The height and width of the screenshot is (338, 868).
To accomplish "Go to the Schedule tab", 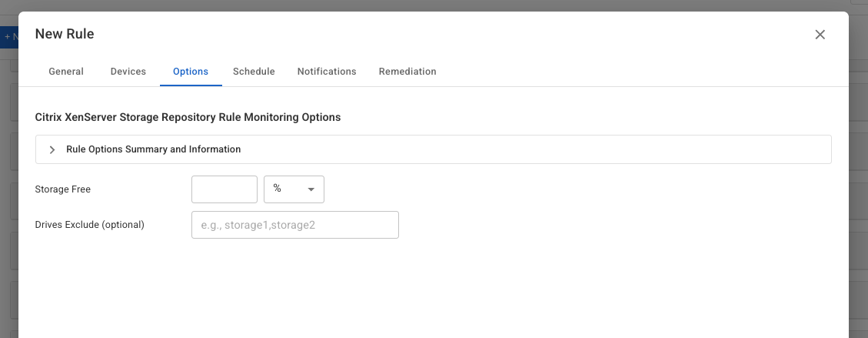I will coord(254,72).
